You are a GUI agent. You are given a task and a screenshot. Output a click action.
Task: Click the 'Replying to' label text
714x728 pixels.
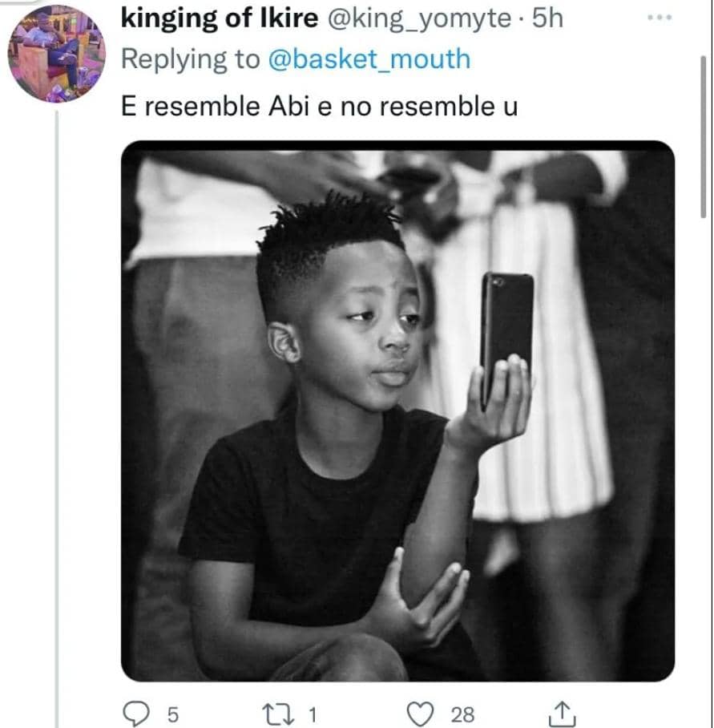point(190,59)
